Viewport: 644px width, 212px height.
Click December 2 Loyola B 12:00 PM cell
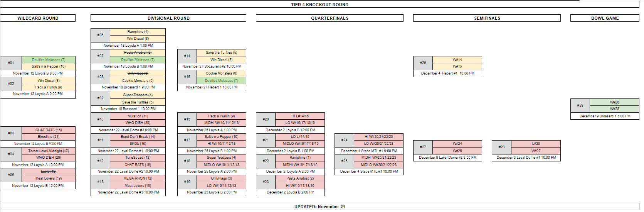point(291,130)
